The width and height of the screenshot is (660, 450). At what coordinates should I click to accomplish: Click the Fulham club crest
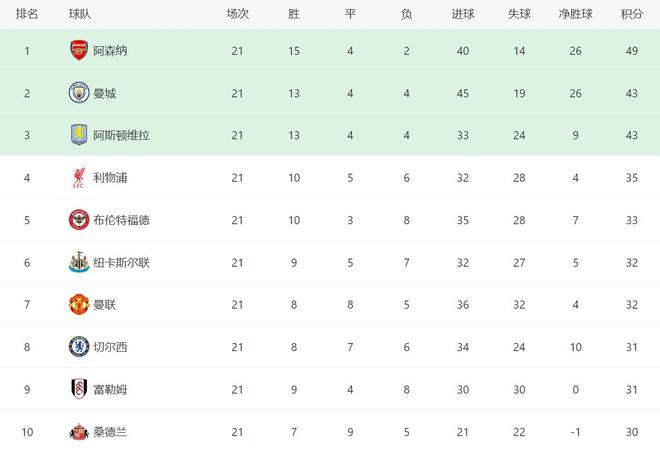click(x=79, y=390)
